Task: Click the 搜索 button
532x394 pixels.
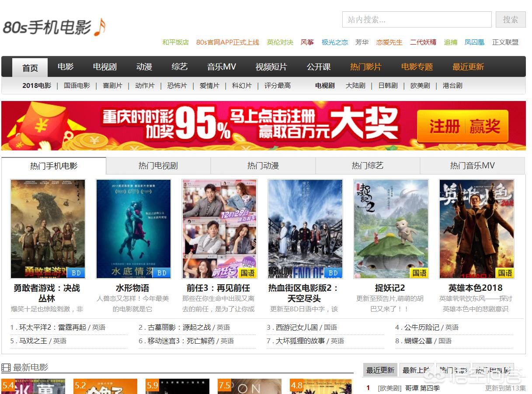Action: click(511, 20)
